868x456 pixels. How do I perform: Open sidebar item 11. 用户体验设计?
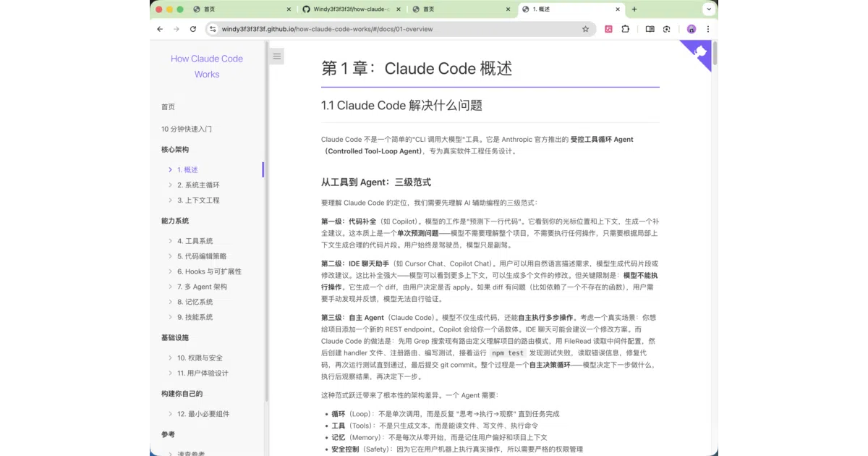(203, 373)
